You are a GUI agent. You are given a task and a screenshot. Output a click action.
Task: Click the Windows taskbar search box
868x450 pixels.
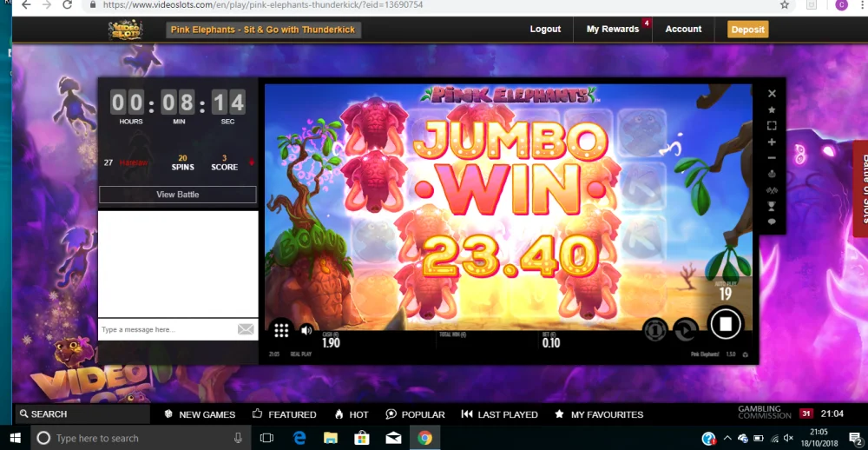(x=141, y=439)
